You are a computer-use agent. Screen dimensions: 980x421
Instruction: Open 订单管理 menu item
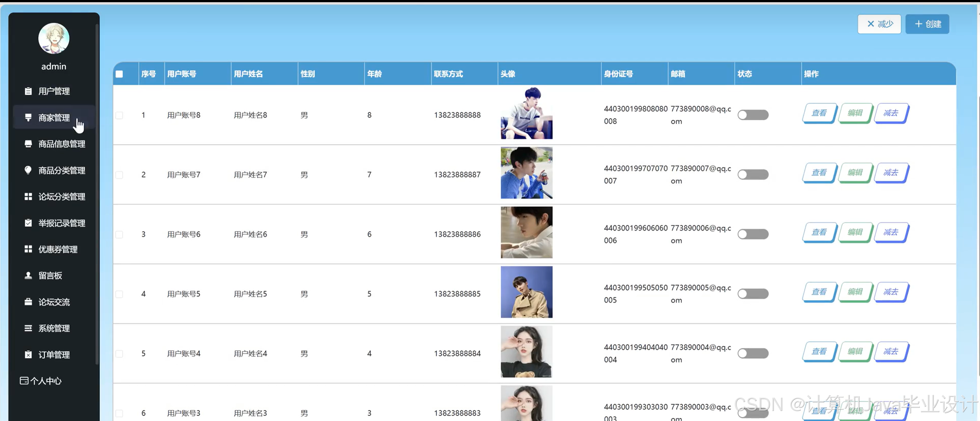pyautogui.click(x=54, y=355)
